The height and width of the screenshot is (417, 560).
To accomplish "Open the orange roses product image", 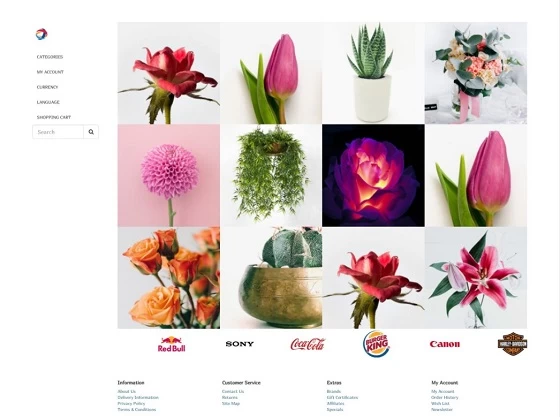I will pyautogui.click(x=169, y=277).
